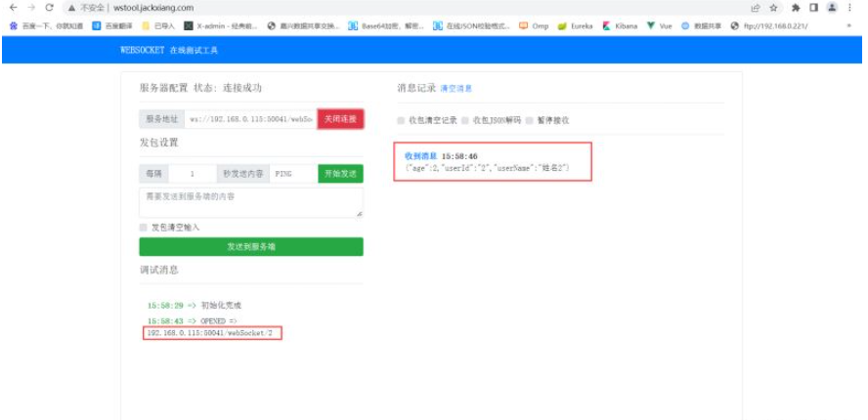Open the not-secure site info warning icon

tap(71, 8)
